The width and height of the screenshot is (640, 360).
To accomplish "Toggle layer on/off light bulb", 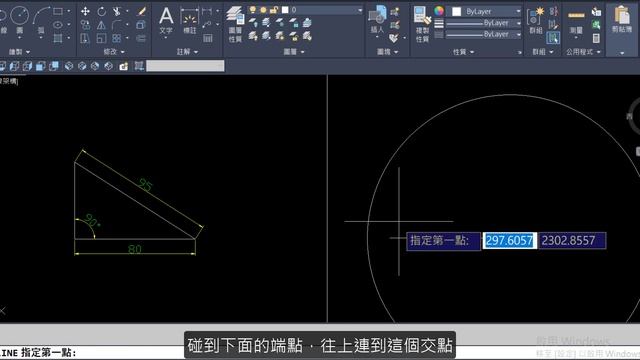I will point(253,9).
